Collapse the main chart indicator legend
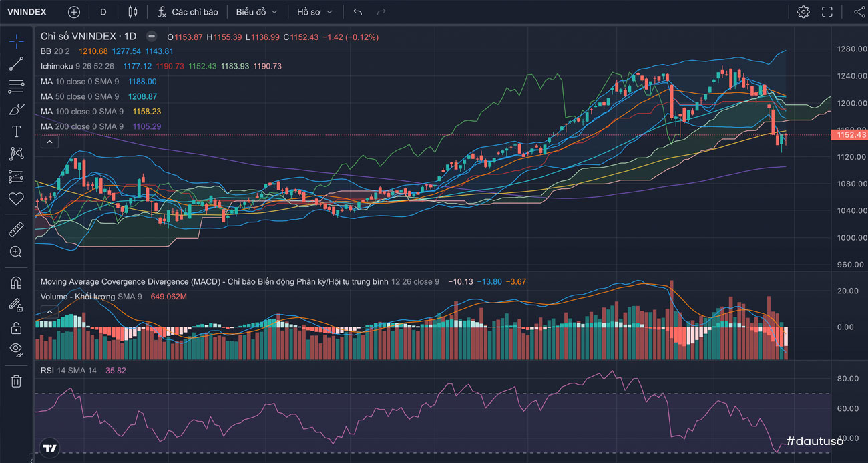The image size is (868, 463). (x=50, y=142)
